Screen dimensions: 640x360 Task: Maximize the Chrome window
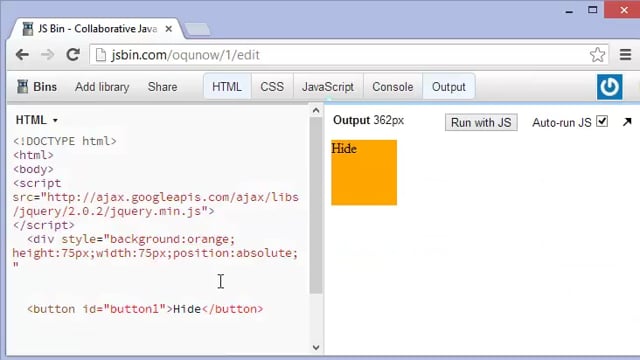(x=593, y=10)
